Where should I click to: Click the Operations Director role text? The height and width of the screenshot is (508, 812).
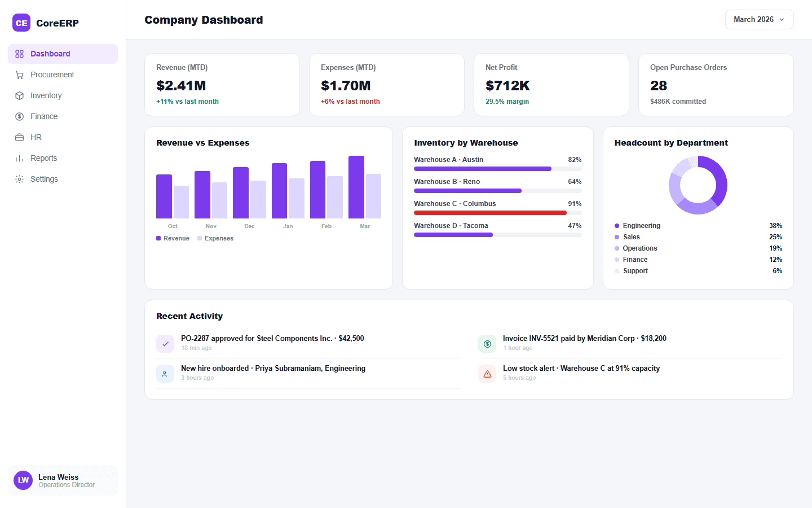(67, 485)
